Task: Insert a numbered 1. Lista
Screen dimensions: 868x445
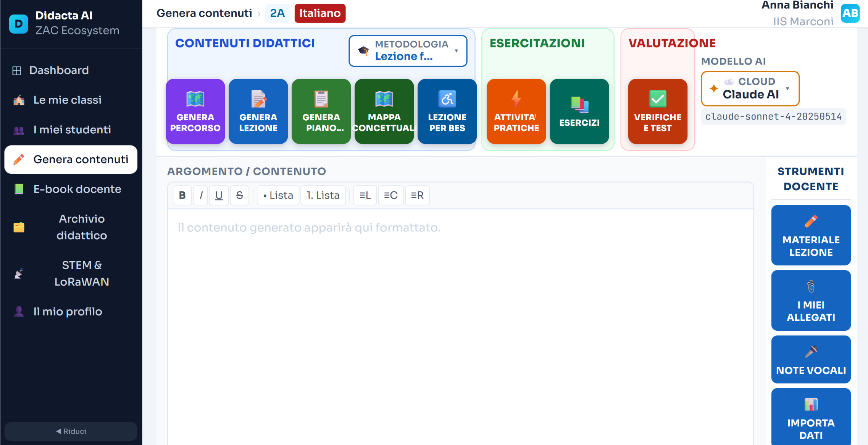Action: [x=323, y=195]
